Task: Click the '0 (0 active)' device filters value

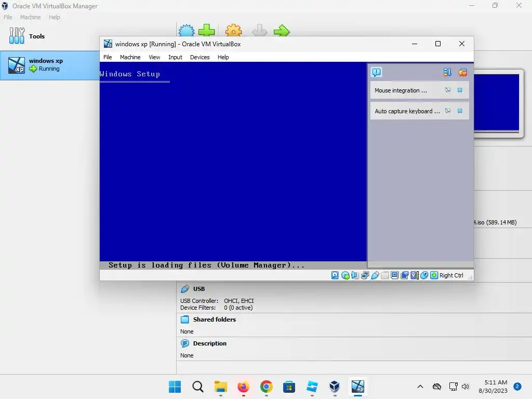Action: coord(238,308)
